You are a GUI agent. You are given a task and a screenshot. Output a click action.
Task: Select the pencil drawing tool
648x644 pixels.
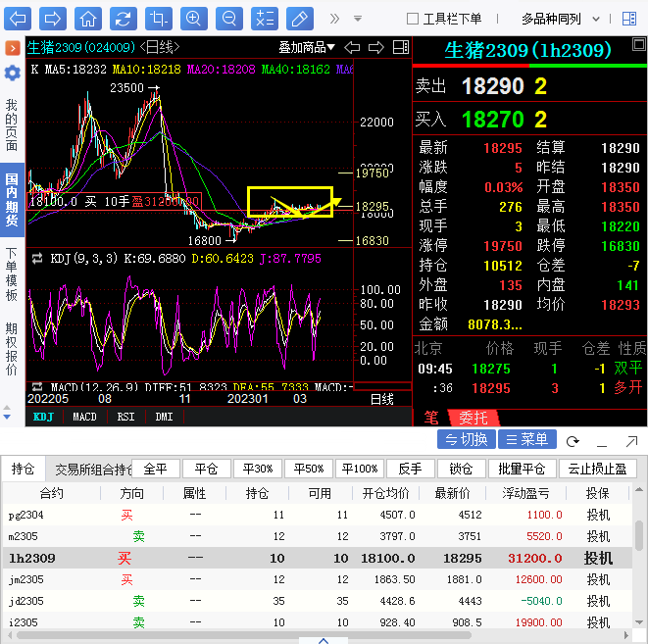click(299, 18)
